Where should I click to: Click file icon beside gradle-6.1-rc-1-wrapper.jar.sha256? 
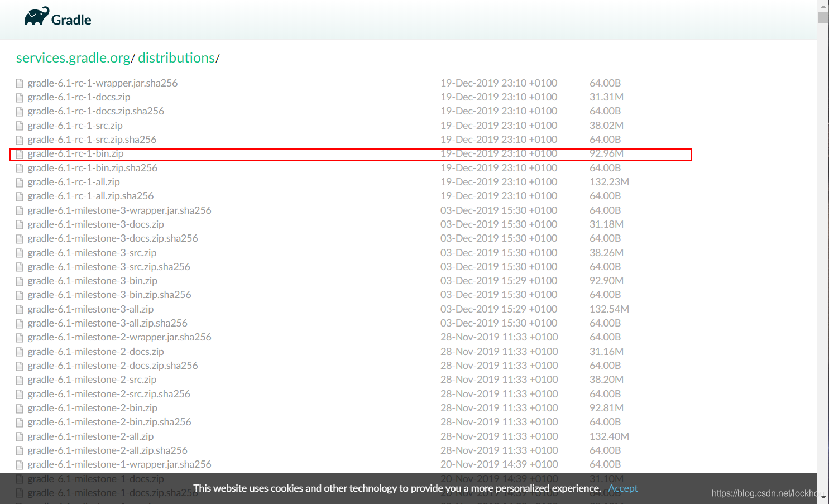tap(20, 84)
